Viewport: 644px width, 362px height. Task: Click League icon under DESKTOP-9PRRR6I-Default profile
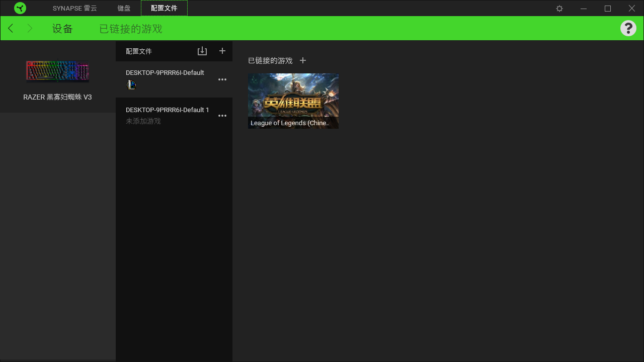131,84
